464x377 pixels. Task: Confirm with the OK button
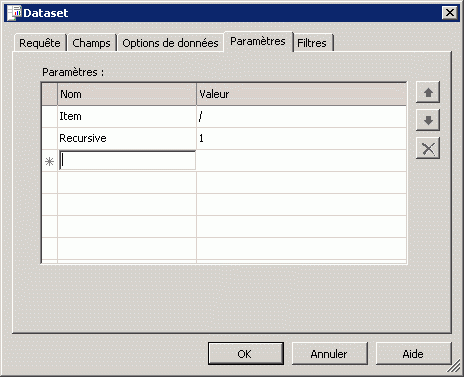click(x=246, y=354)
